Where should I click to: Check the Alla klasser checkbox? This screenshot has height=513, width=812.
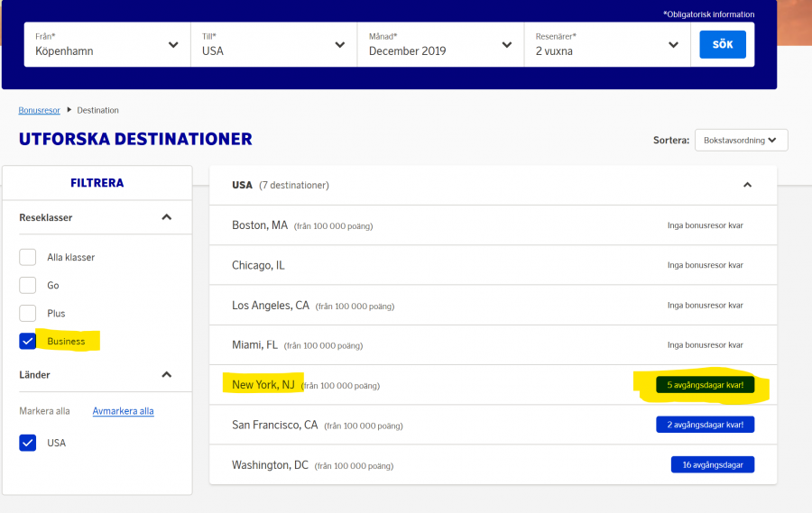click(28, 257)
